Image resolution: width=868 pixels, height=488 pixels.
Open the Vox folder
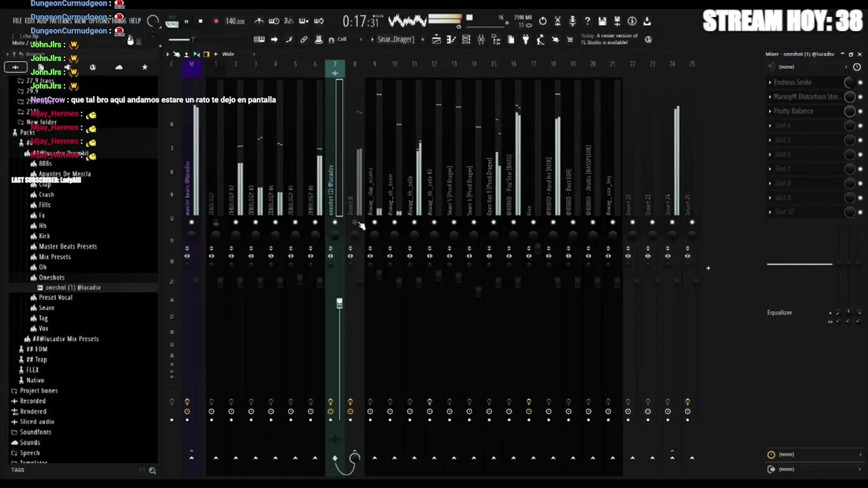(x=43, y=329)
